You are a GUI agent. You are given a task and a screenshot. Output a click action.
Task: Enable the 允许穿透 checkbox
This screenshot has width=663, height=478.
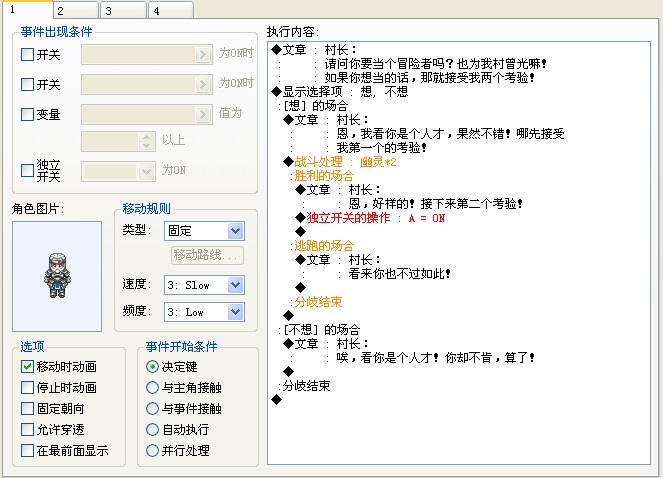[27, 429]
